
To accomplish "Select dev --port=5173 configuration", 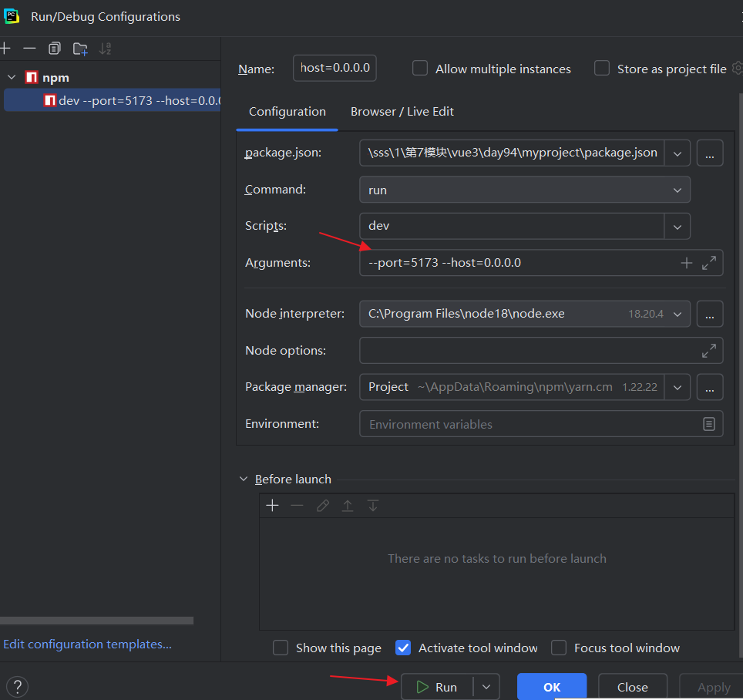I will (x=113, y=100).
